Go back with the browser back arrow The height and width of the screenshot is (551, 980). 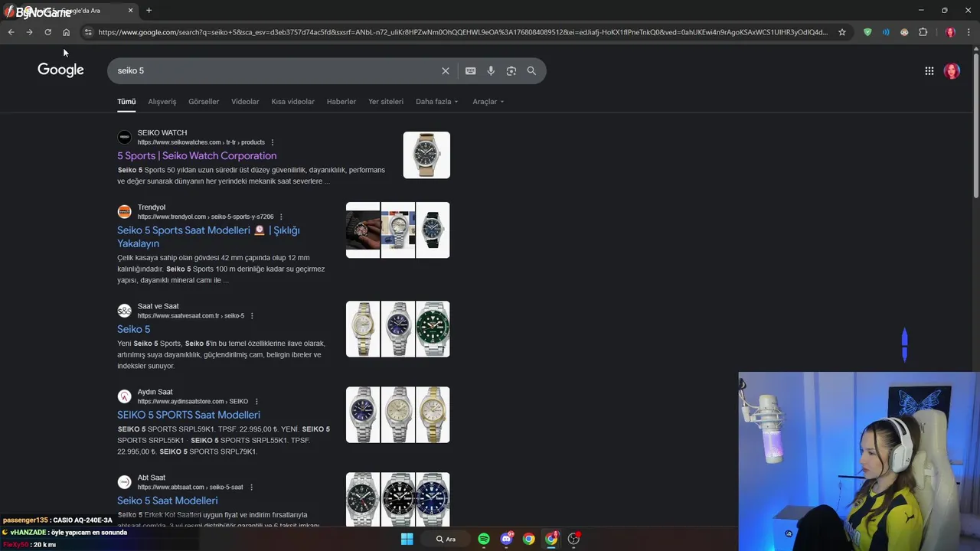pos(11,32)
